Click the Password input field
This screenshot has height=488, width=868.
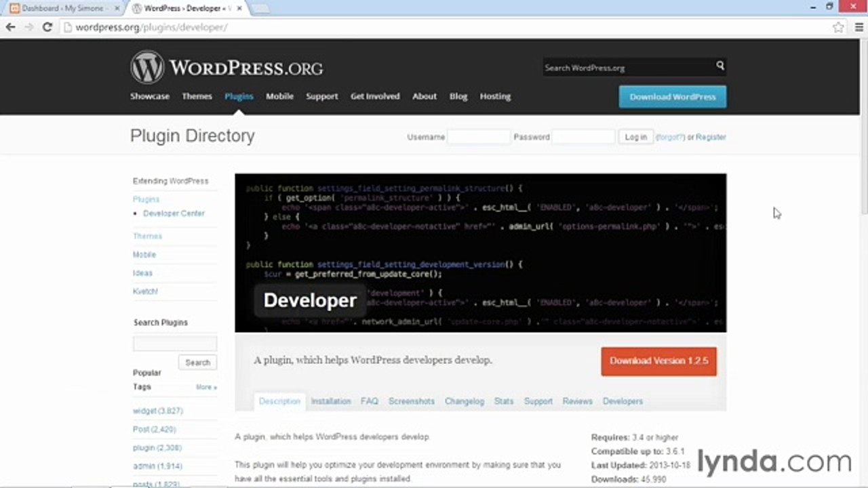click(x=583, y=137)
